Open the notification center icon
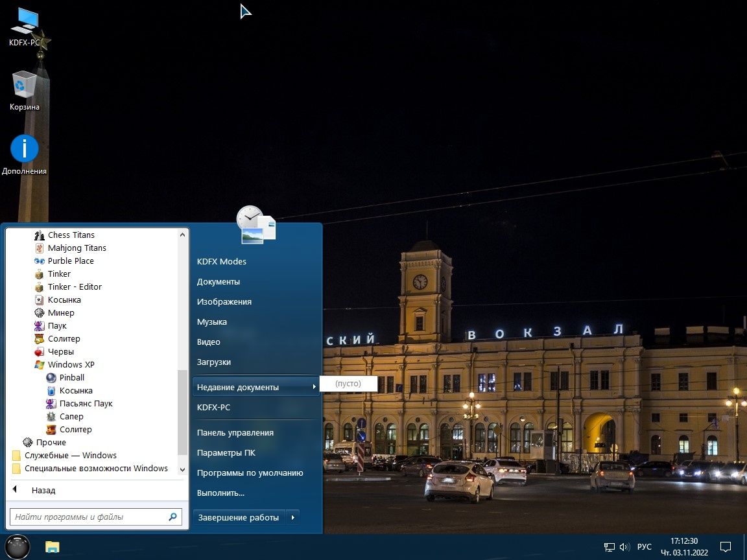Image resolution: width=747 pixels, height=560 pixels. pos(726,547)
